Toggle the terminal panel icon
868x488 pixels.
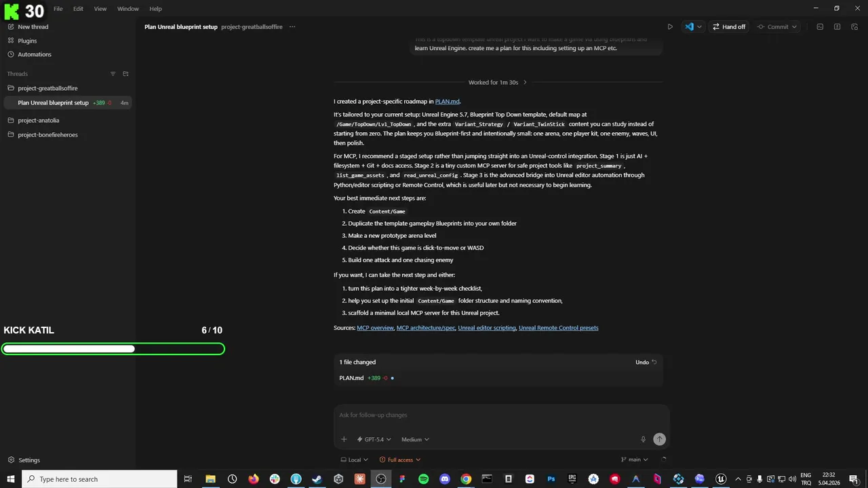click(820, 27)
